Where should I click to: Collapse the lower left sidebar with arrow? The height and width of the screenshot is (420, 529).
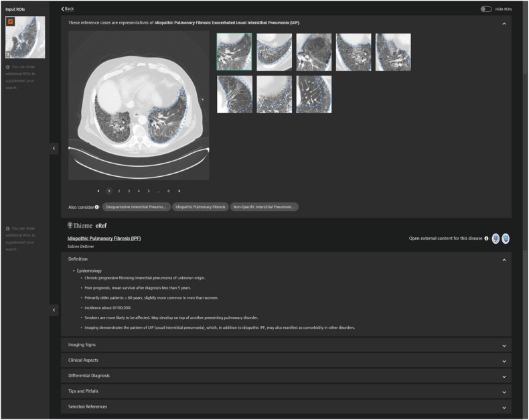coord(54,310)
